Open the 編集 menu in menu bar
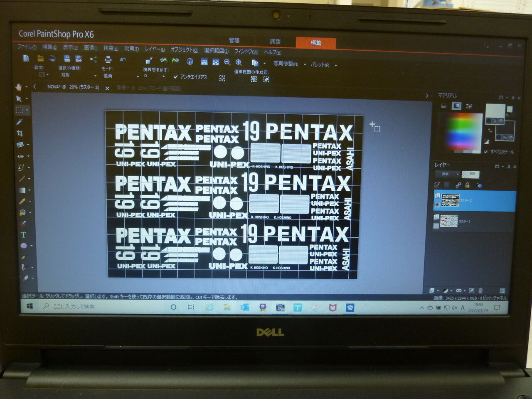 (49, 47)
